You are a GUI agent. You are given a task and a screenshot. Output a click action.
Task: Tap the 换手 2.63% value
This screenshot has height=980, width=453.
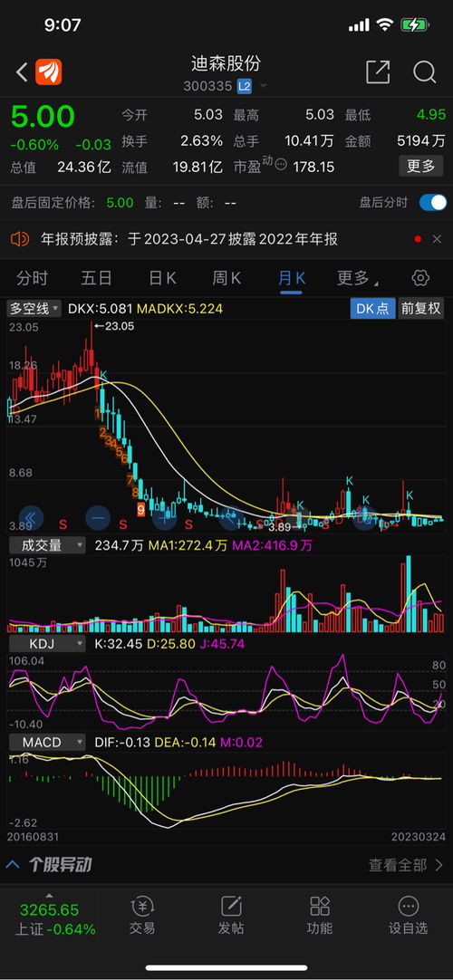point(201,141)
